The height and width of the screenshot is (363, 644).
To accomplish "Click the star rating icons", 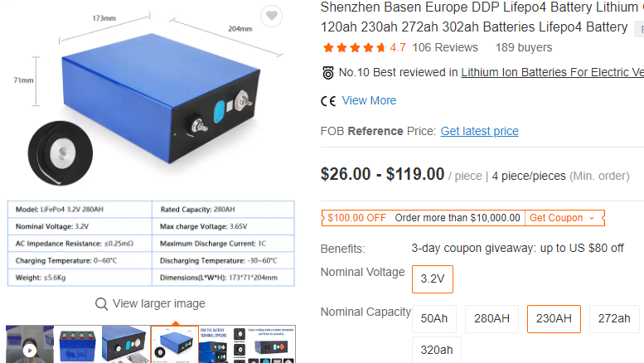I will click(354, 47).
